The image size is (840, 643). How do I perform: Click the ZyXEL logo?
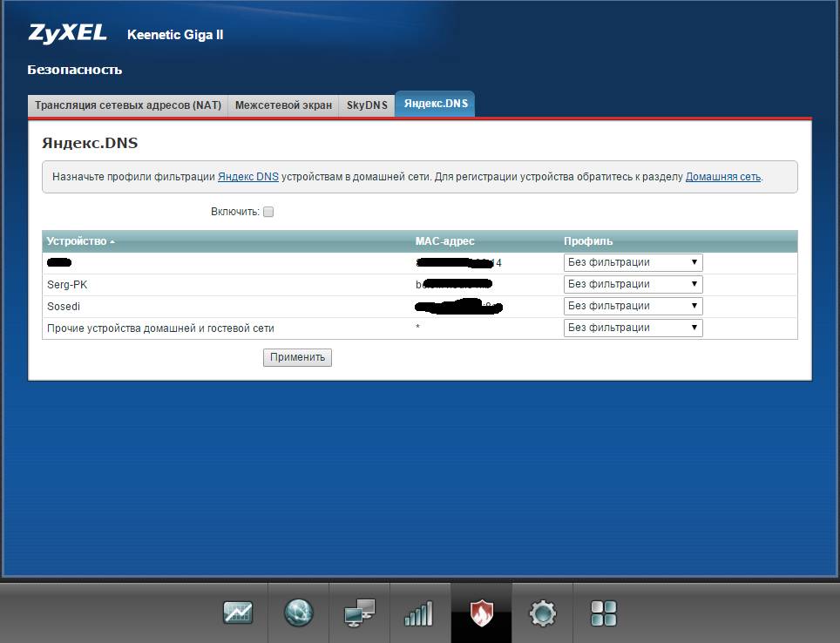[67, 33]
